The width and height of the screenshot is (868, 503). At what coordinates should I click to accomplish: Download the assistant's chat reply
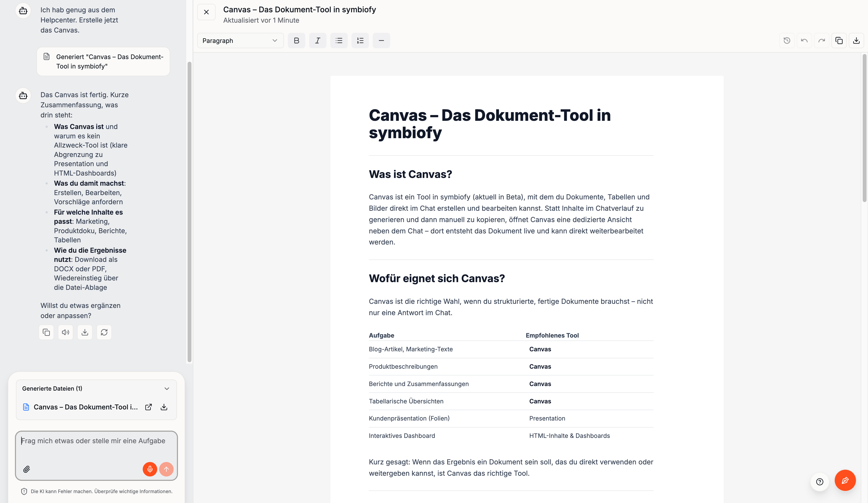(x=85, y=333)
